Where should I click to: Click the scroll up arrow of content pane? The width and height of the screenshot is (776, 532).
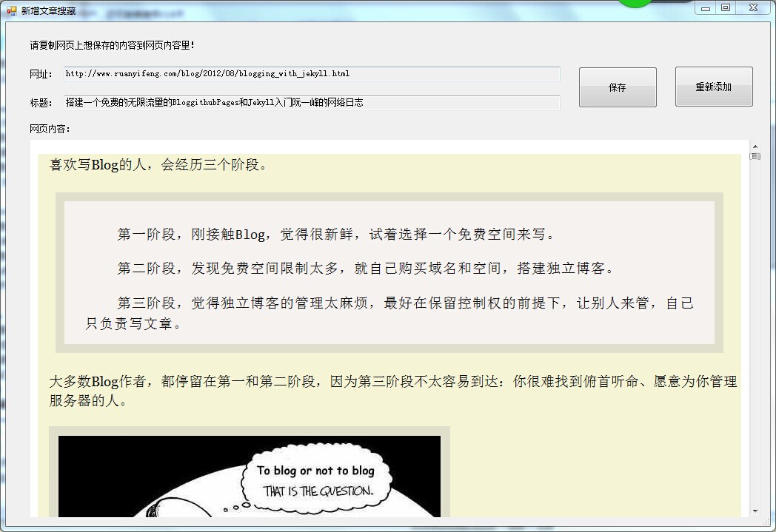tap(755, 147)
